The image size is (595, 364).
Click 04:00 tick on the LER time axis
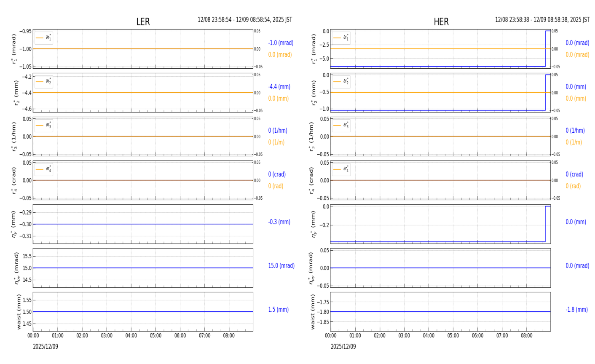point(131,336)
